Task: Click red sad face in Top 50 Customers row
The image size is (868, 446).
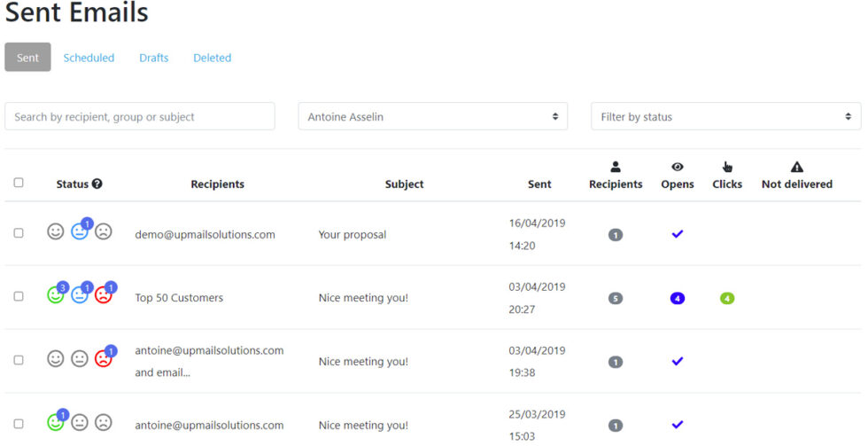Action: (103, 294)
